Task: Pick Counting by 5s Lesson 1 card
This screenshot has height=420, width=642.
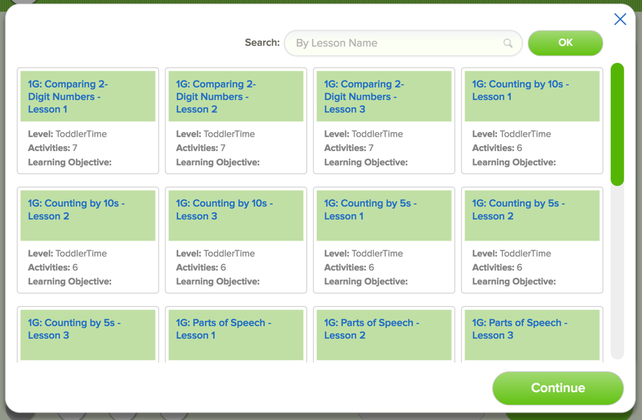Action: [384, 239]
